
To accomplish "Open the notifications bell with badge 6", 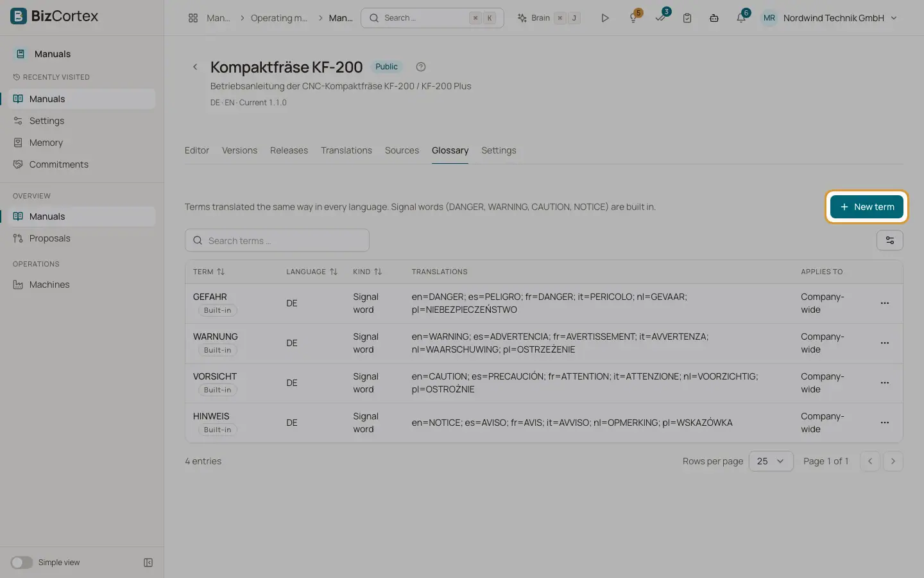I will point(741,18).
